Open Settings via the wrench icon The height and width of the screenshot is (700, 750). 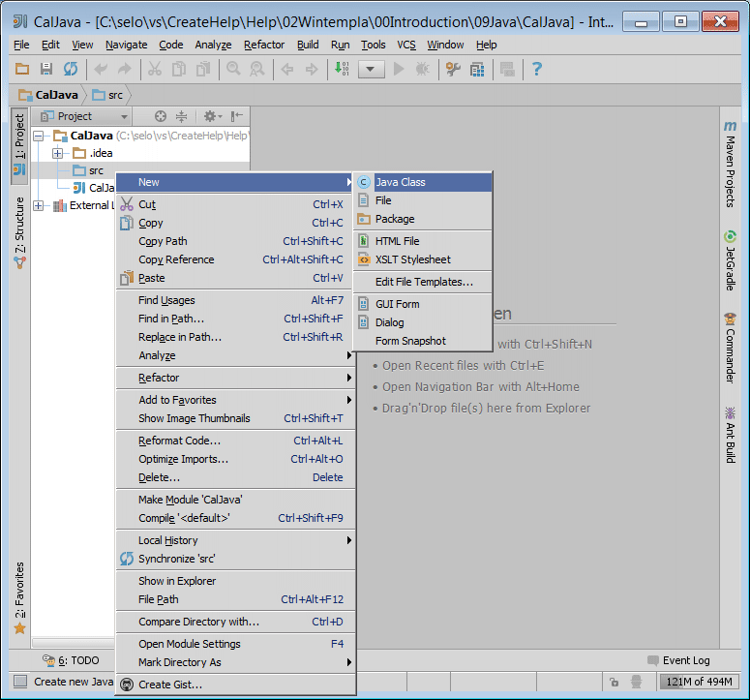point(453,70)
